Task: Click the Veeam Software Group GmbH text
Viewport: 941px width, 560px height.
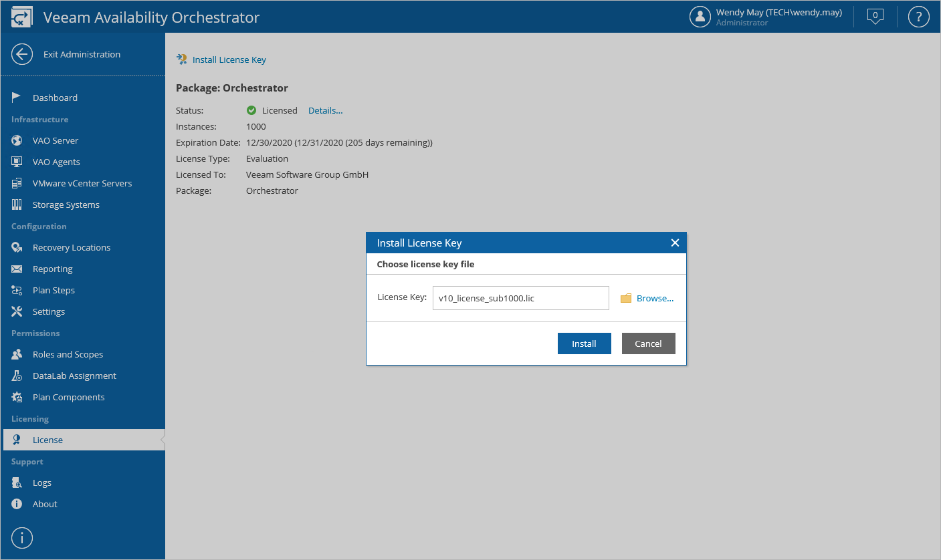Action: click(308, 174)
